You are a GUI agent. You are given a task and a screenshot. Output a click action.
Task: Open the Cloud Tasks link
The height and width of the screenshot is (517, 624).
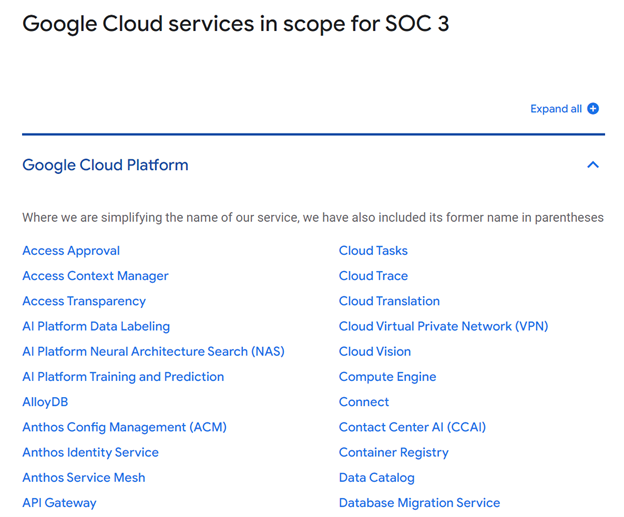[x=373, y=251]
